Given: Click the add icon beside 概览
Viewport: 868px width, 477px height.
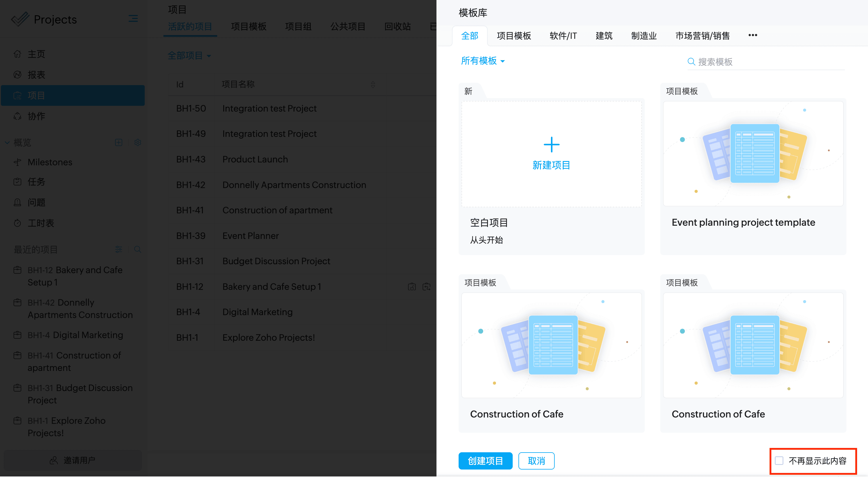Looking at the screenshot, I should point(119,142).
